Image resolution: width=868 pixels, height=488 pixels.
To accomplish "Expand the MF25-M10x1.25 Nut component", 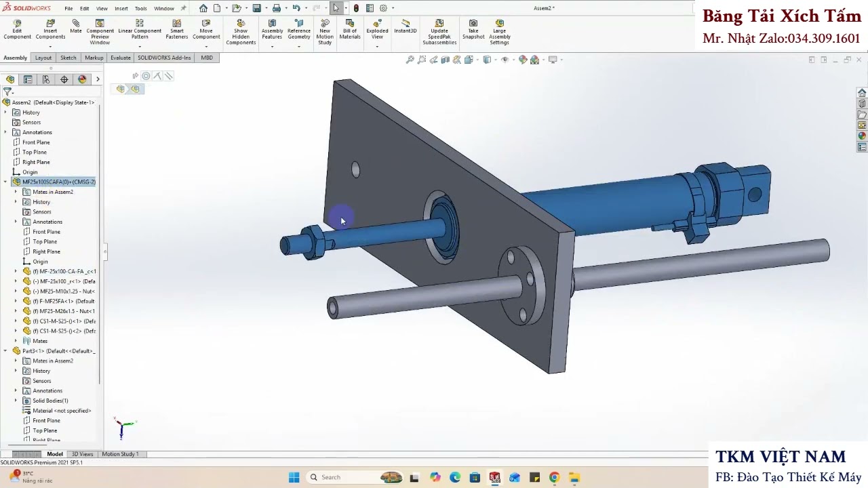I will point(16,291).
